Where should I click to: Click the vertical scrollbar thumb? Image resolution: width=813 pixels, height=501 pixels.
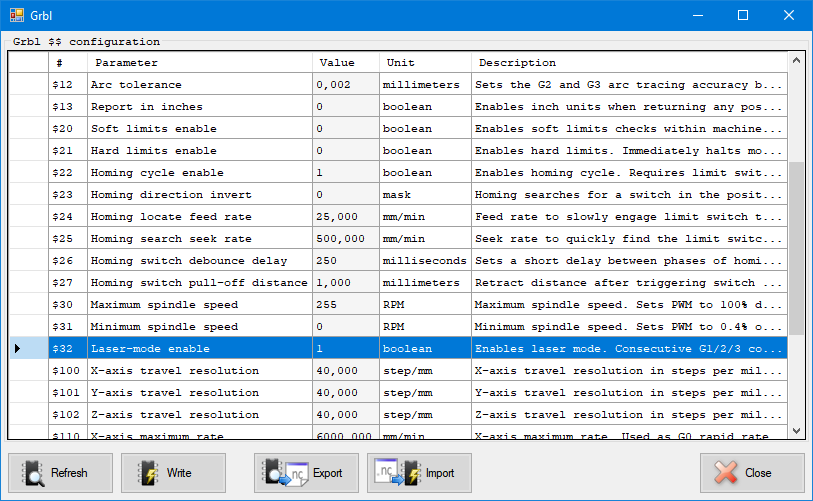click(x=796, y=248)
